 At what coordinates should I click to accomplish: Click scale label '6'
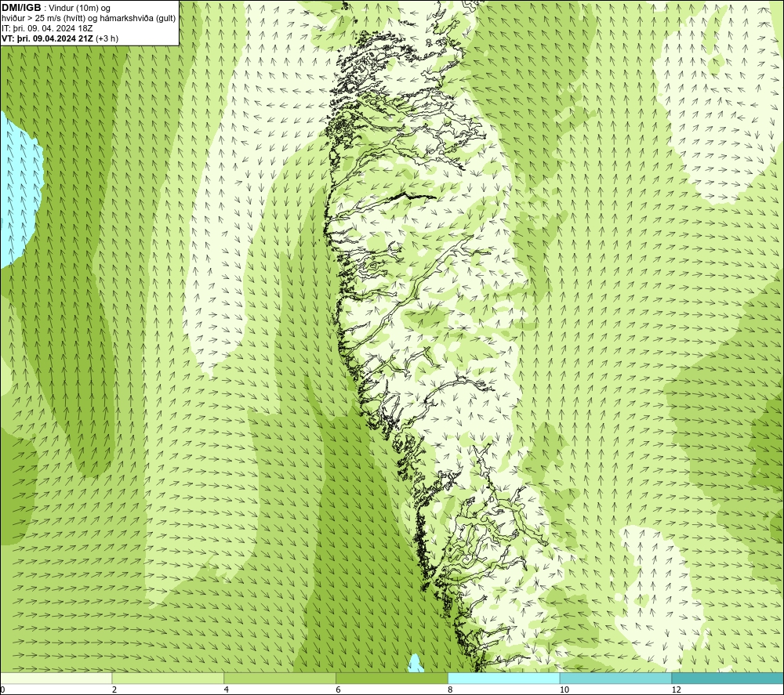coord(339,690)
